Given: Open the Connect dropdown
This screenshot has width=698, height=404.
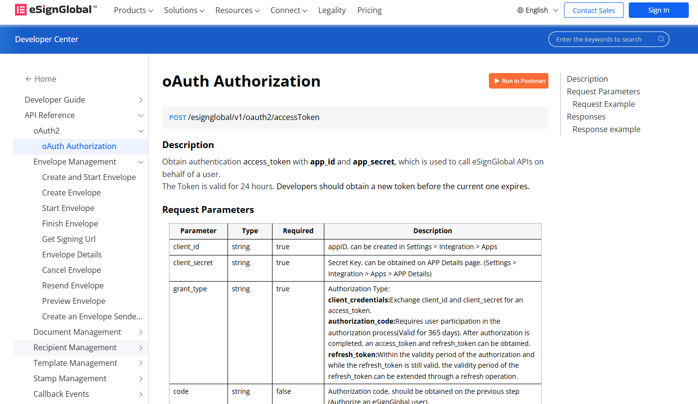Looking at the screenshot, I should click(x=288, y=10).
